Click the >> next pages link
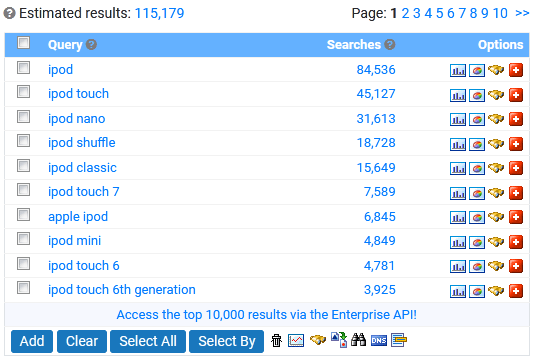534x360 pixels. [x=522, y=13]
